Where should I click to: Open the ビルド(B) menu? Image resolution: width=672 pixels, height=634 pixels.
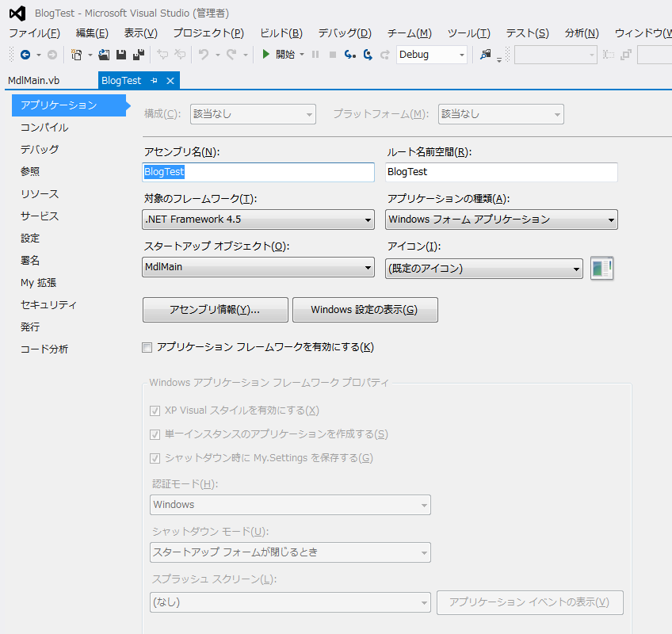(281, 33)
